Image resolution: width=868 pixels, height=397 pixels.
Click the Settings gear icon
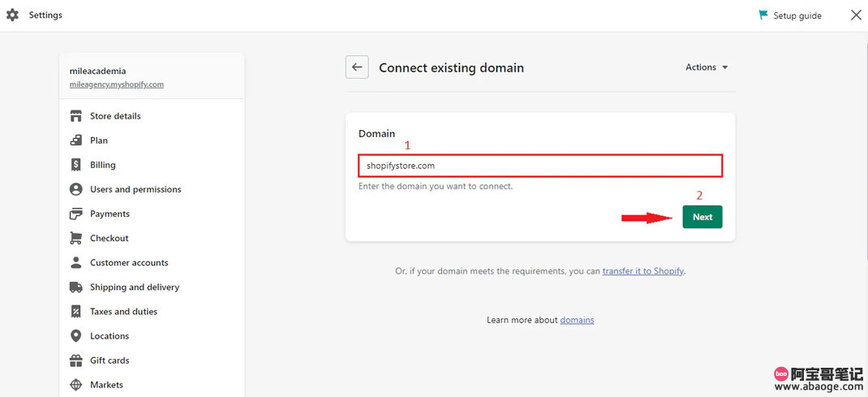12,15
